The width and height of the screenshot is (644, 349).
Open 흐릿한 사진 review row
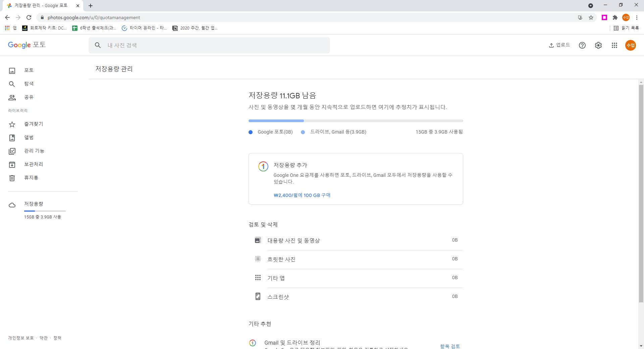tap(356, 259)
